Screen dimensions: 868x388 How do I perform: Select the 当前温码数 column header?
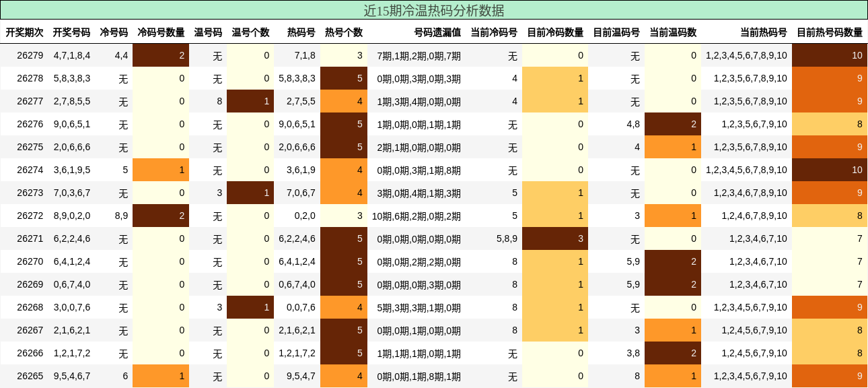(673, 32)
